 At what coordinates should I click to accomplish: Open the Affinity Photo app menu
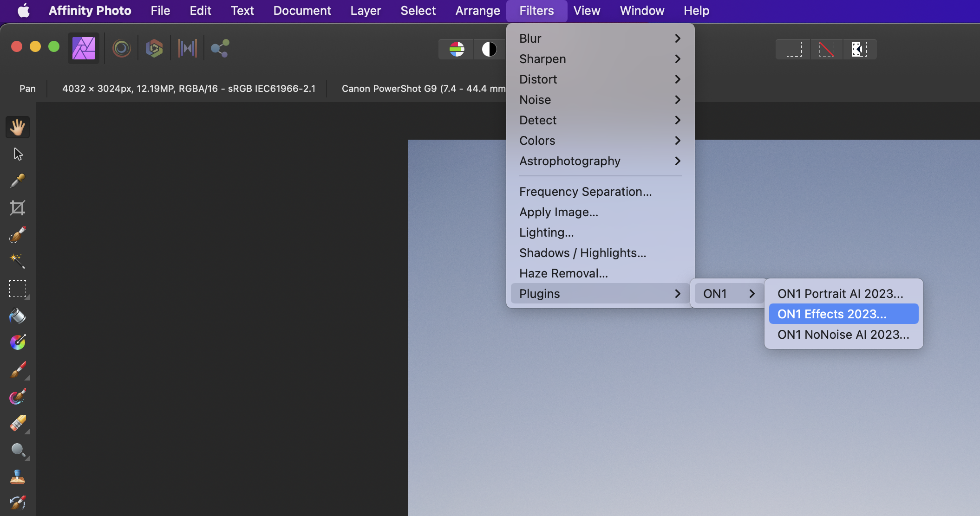[x=90, y=11]
